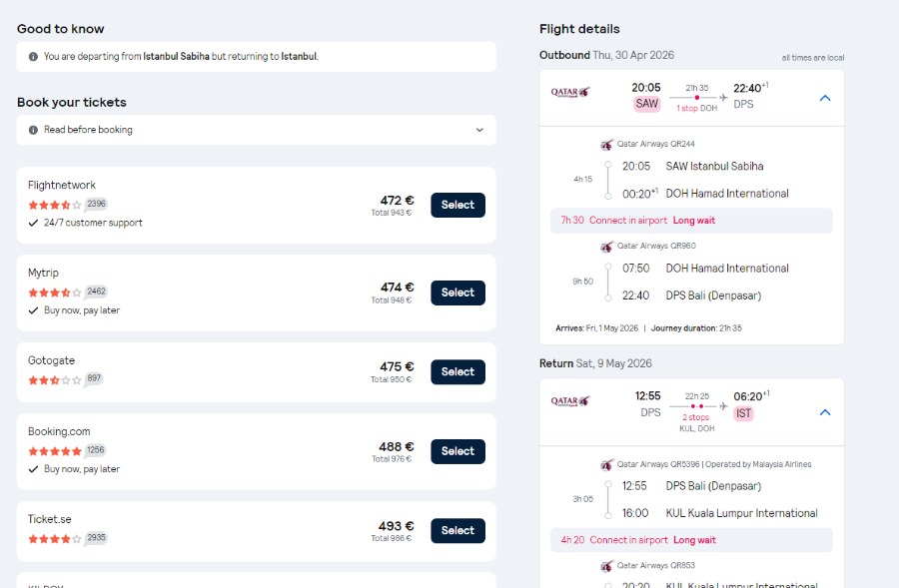The image size is (899, 588).
Task: Click the SAW highlighted airport badge
Action: (x=646, y=104)
